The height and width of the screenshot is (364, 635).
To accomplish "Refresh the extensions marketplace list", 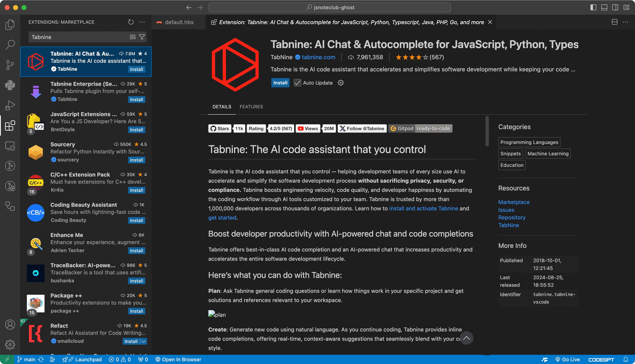I will 131,22.
